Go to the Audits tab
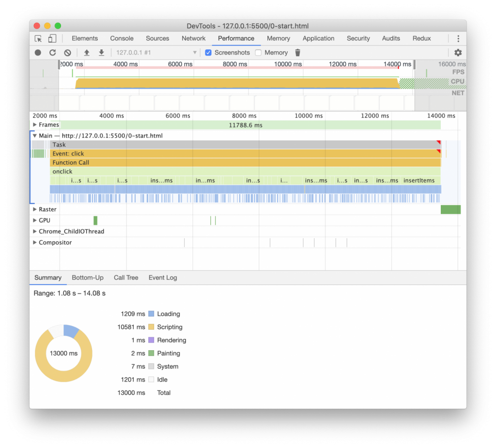The height and width of the screenshot is (448, 496). 391,38
